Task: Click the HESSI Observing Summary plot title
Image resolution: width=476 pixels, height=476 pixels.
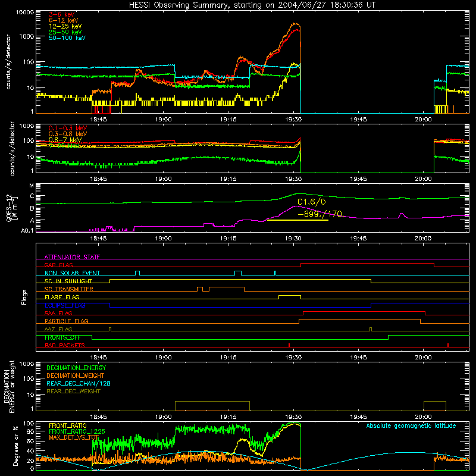Action: 252,5
